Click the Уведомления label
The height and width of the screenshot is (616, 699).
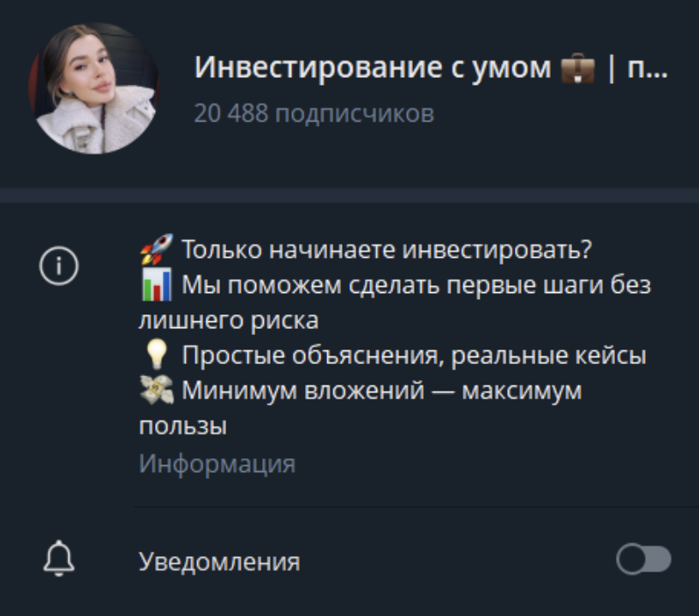click(x=219, y=561)
